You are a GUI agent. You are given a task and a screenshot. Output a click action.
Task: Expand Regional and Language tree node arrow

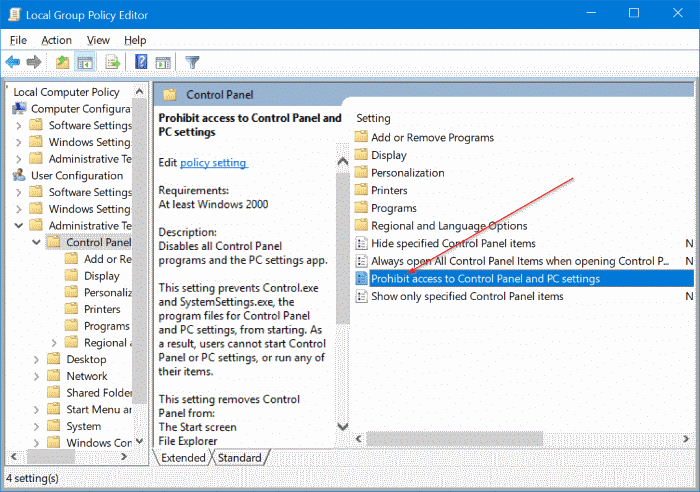[x=53, y=343]
